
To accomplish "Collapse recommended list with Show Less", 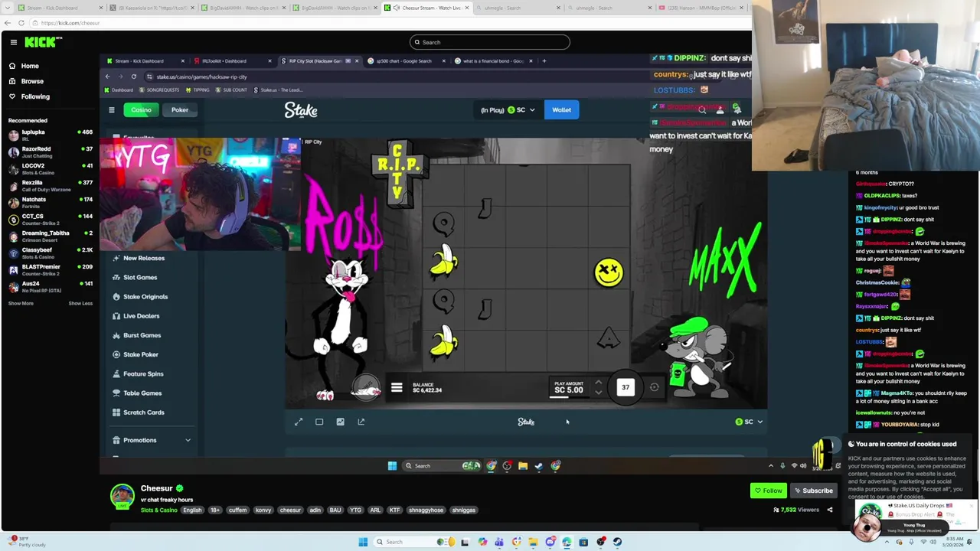I will [80, 303].
